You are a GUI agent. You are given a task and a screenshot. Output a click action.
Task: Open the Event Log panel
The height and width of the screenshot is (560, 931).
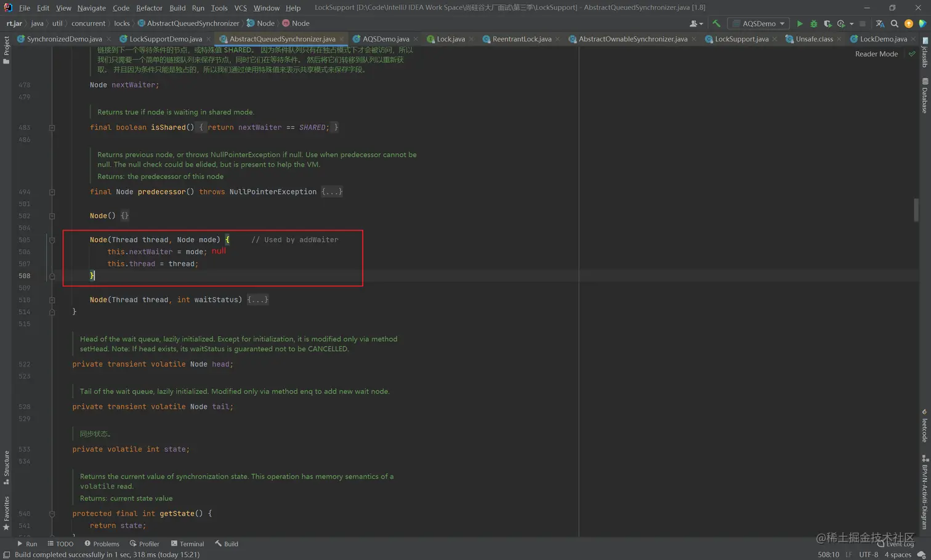pyautogui.click(x=896, y=544)
